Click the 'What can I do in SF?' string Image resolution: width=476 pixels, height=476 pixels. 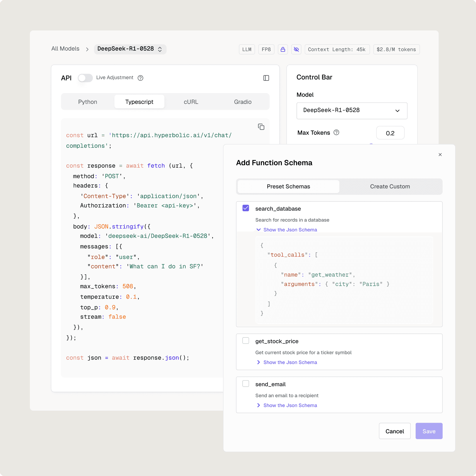[165, 266]
